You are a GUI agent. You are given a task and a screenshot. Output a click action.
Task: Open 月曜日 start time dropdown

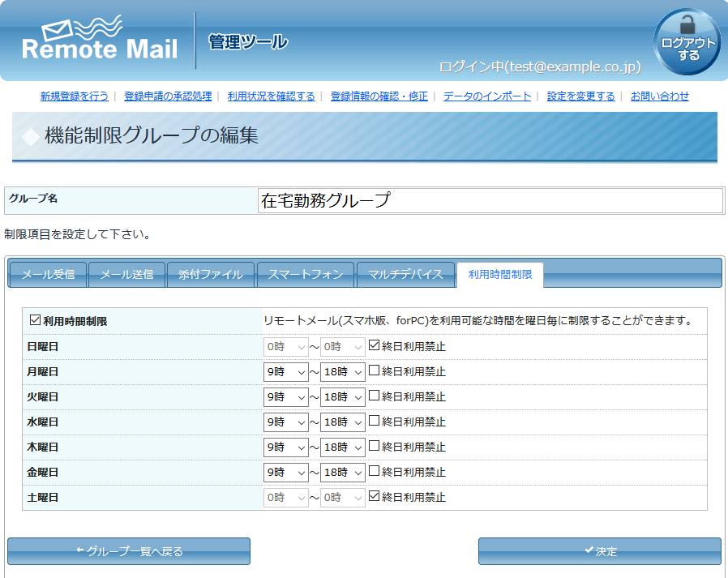[285, 372]
